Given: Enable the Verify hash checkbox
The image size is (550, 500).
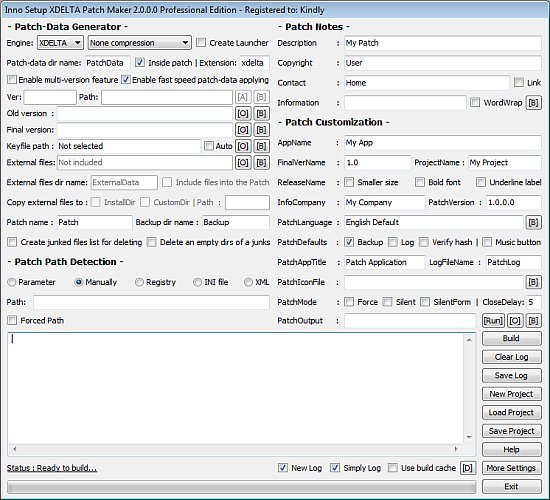Looking at the screenshot, I should point(424,242).
